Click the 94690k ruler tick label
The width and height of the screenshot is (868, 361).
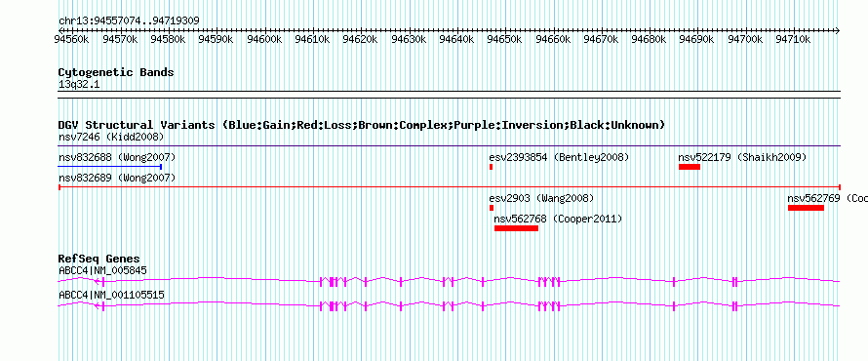coord(697,39)
